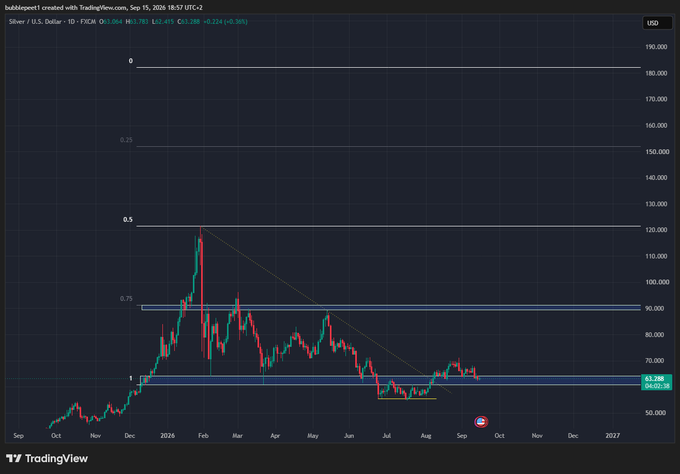Click the Fibonacci 0.75 level label
Screen dimensions: 680x474
click(126, 299)
